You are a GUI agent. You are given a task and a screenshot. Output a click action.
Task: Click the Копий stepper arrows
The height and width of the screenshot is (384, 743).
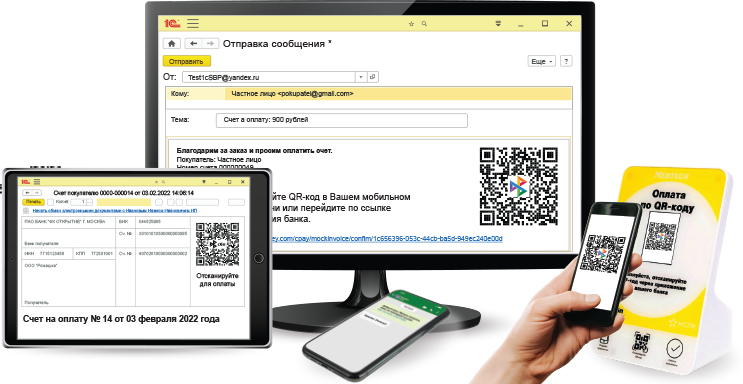(x=89, y=202)
